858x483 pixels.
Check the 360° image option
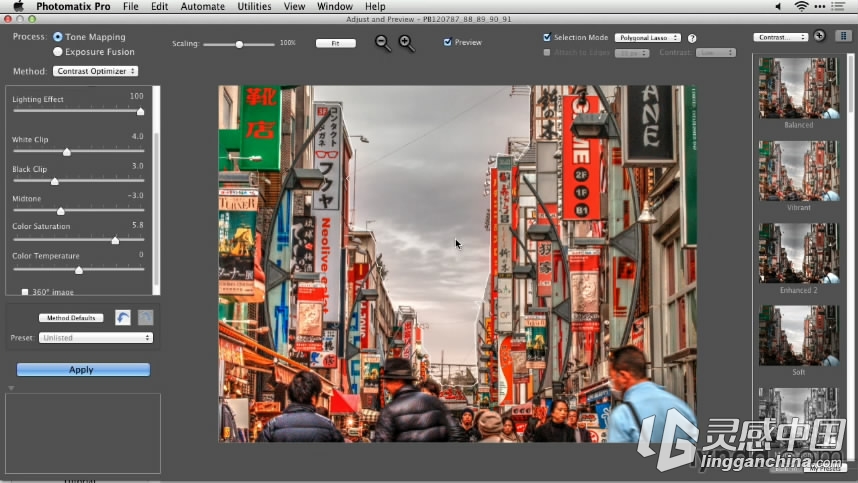point(25,292)
